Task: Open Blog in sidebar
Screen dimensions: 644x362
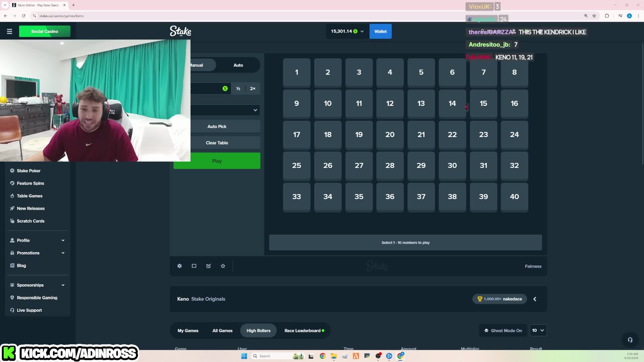Action: point(21,265)
